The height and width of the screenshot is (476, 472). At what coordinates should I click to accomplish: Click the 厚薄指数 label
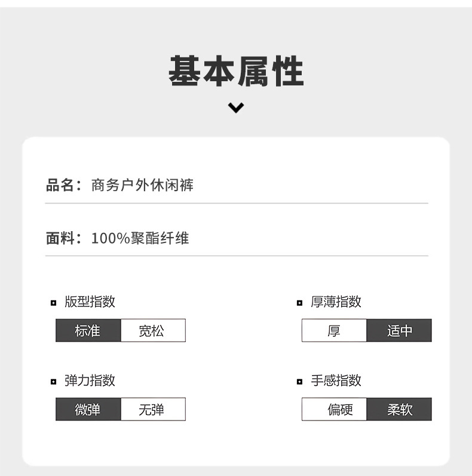pyautogui.click(x=336, y=302)
